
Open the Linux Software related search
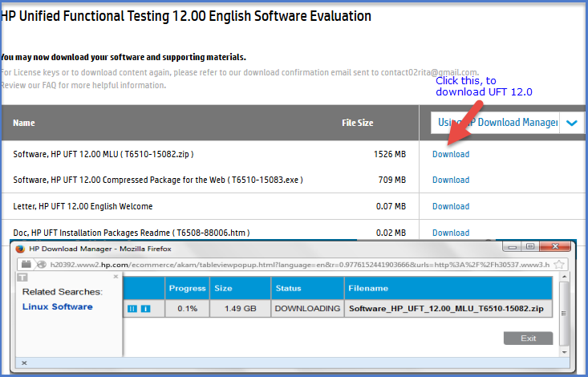point(58,306)
